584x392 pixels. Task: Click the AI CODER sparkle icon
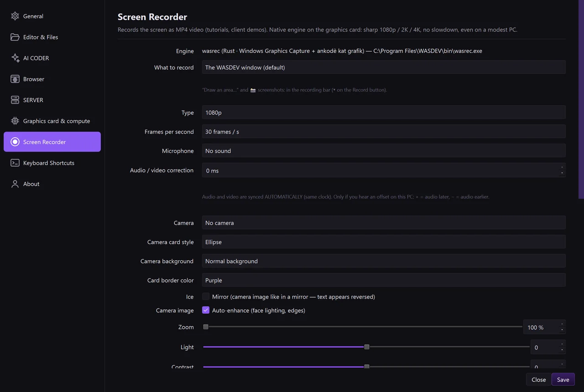15,58
